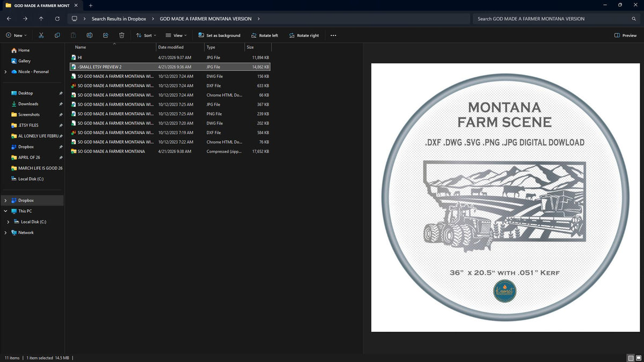
Task: Click the Rename icon in toolbar
Action: point(89,35)
